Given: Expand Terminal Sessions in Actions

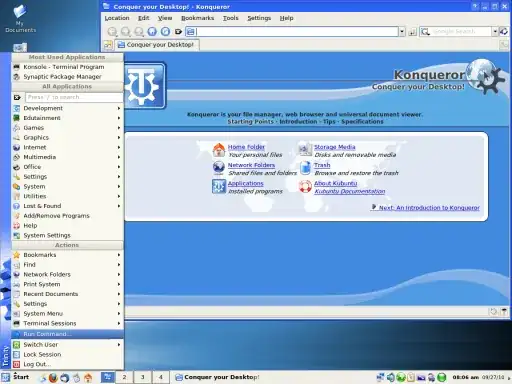Looking at the screenshot, I should (x=67, y=323).
